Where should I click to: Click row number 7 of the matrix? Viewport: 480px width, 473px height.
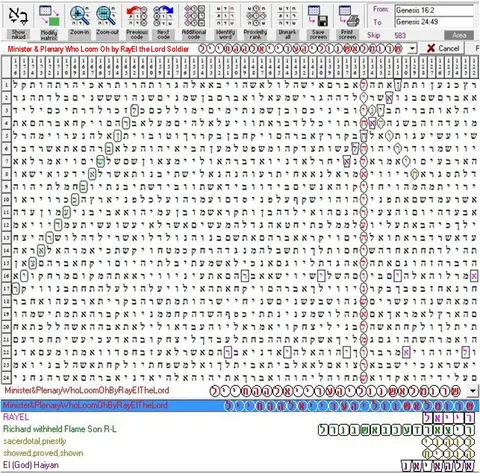tap(6, 161)
